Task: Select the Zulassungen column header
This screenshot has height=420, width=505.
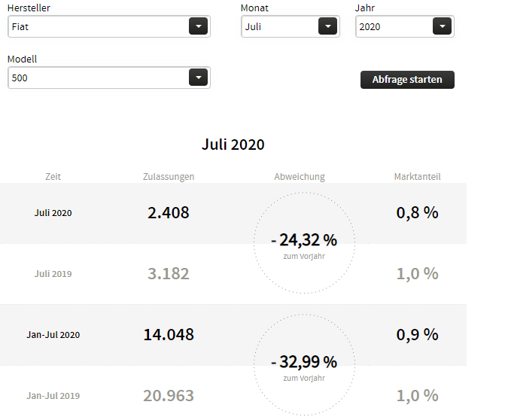Action: [x=169, y=177]
